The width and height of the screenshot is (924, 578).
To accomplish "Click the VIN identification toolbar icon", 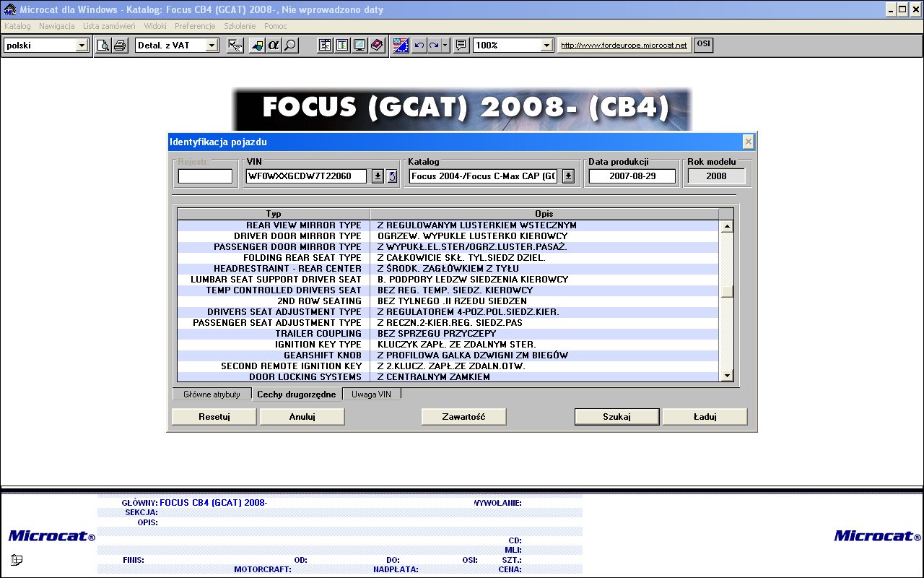I will pos(235,46).
